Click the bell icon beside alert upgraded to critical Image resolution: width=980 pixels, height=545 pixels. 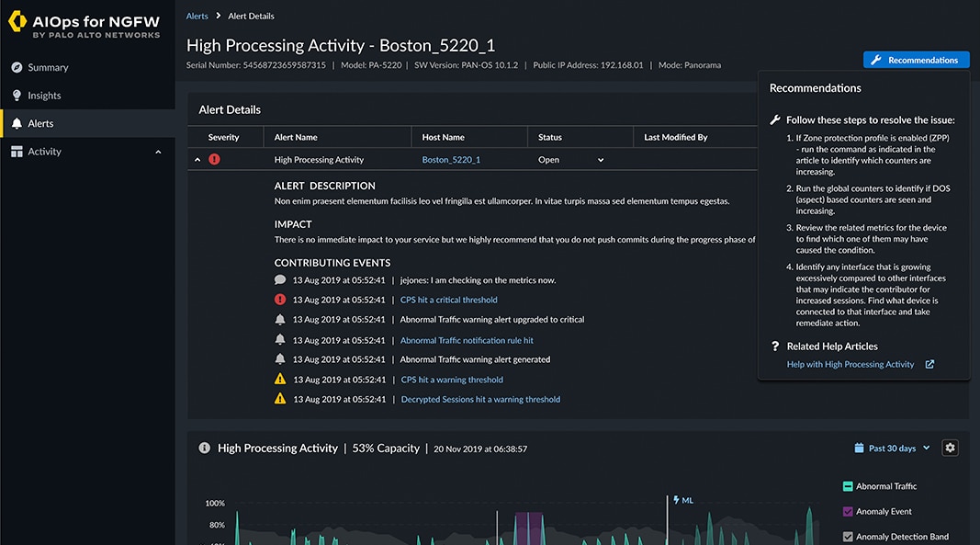point(280,319)
